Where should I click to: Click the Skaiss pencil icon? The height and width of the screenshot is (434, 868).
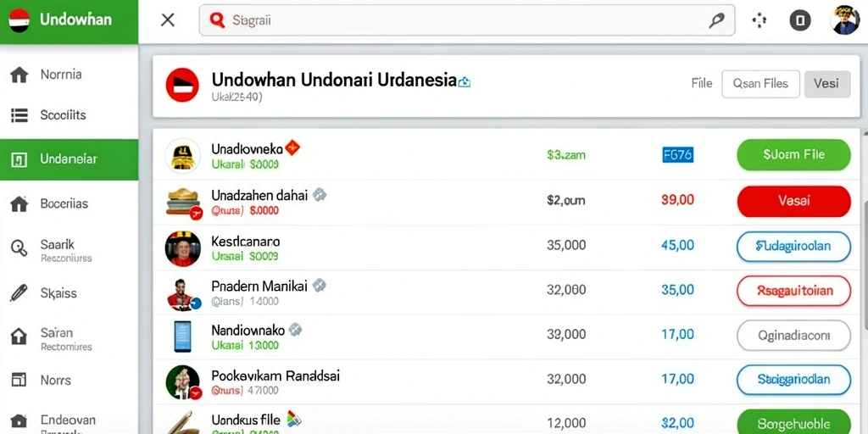(19, 292)
